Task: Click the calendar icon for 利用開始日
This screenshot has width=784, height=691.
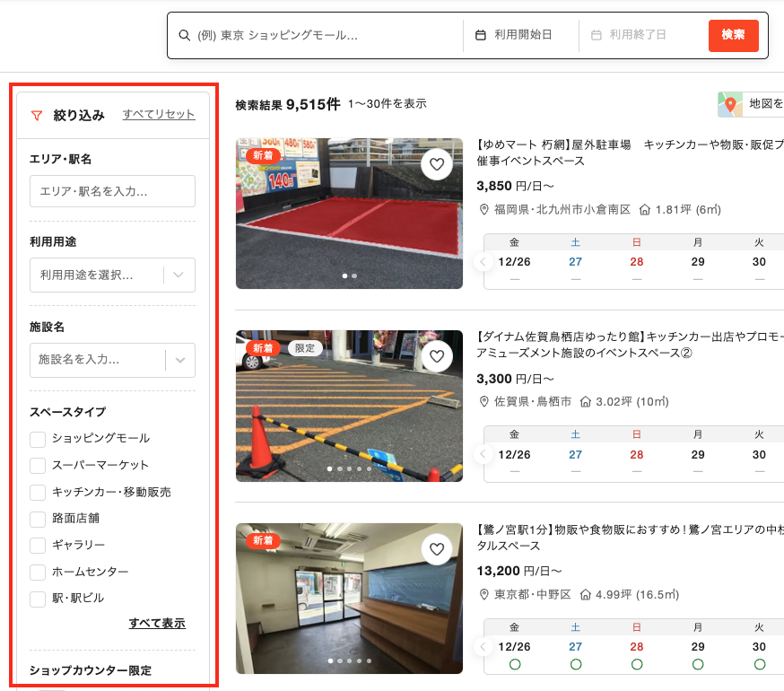Action: pos(480,35)
